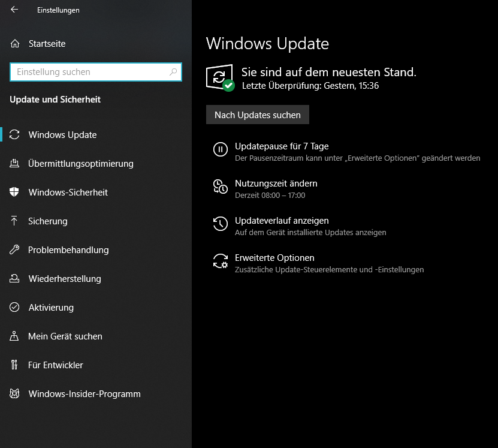Click the Sicherung upload arrow icon

coord(14,221)
